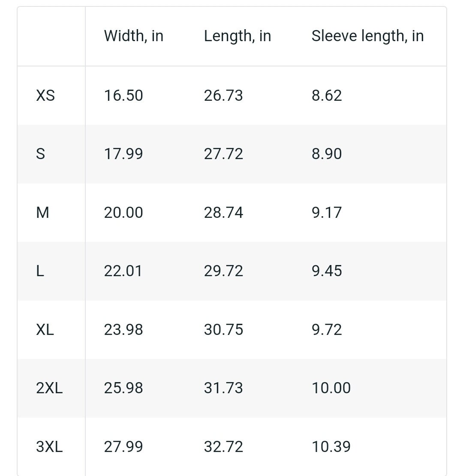Click the 10.00 sleeve length cell
Viewport: 463px width, 476px height.
coord(331,388)
